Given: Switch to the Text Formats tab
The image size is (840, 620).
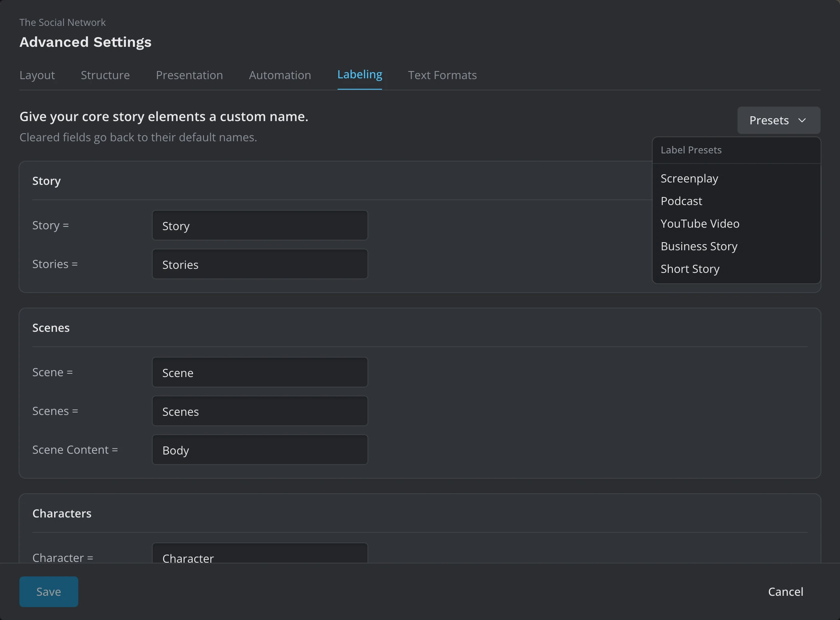Looking at the screenshot, I should pyautogui.click(x=442, y=75).
